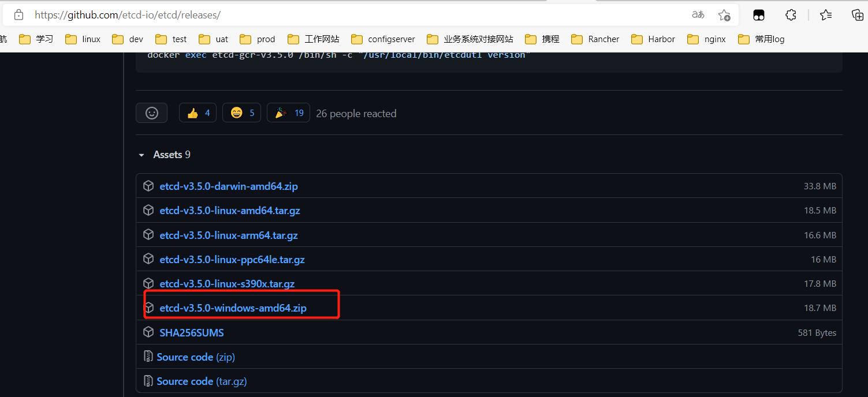Image resolution: width=868 pixels, height=397 pixels.
Task: Click the 16 MB size text
Action: coord(824,260)
